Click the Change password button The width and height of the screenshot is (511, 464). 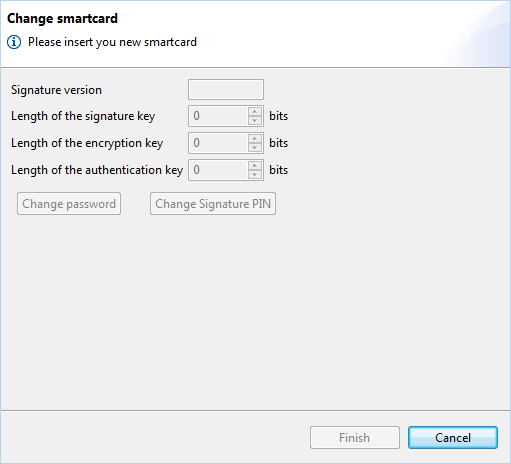pyautogui.click(x=69, y=204)
